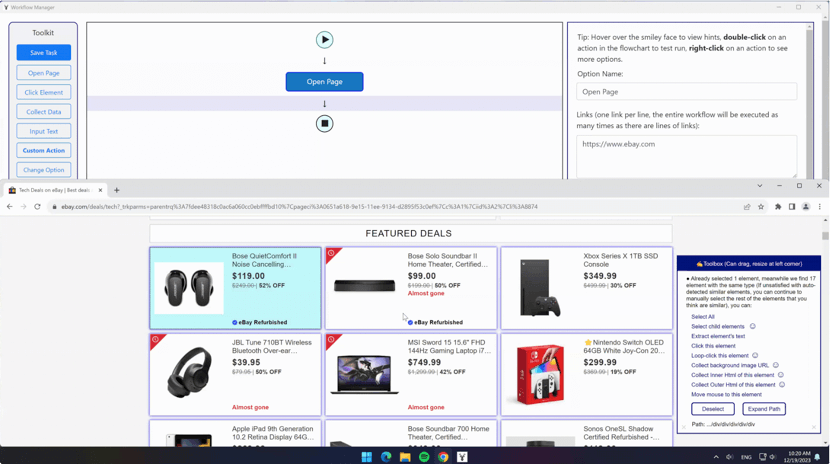Screen dimensions: 830x464
Task: Select the Tech Deals on eBay tab
Action: [53, 190]
